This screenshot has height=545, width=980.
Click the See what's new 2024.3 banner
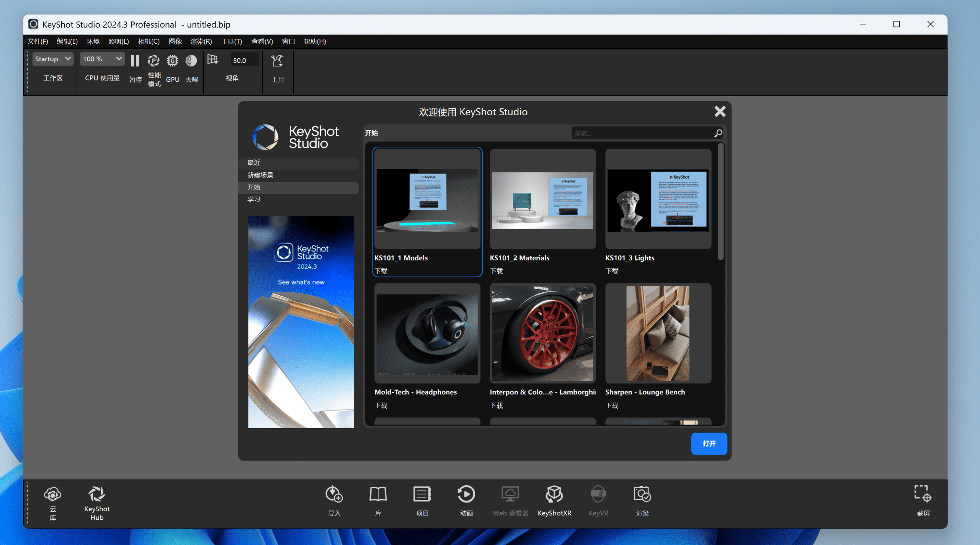[301, 322]
